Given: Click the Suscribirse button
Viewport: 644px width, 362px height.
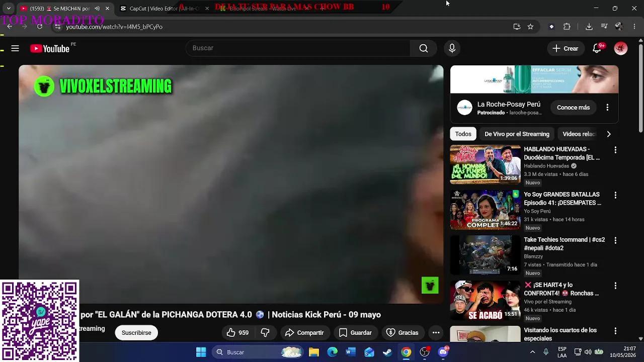Looking at the screenshot, I should [x=136, y=332].
